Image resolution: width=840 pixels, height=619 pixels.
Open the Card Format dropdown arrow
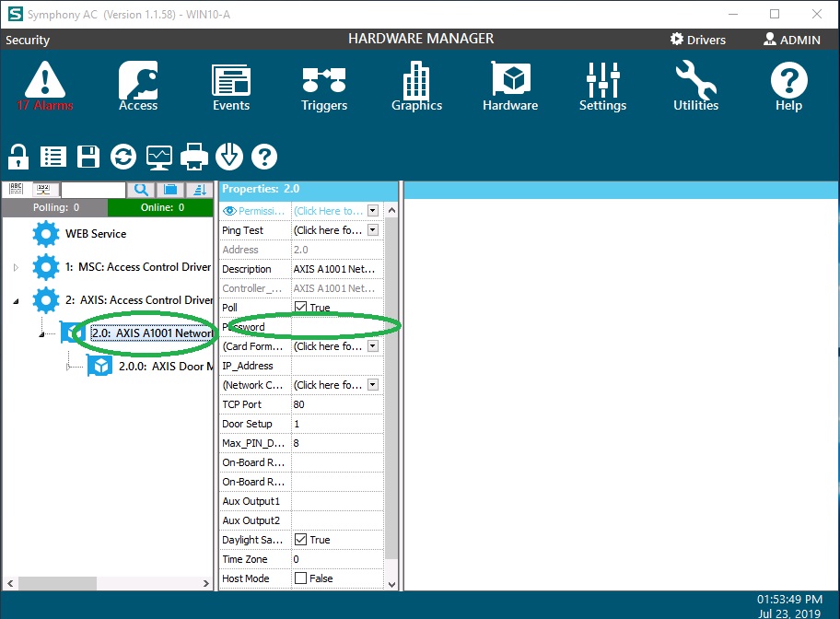(373, 346)
